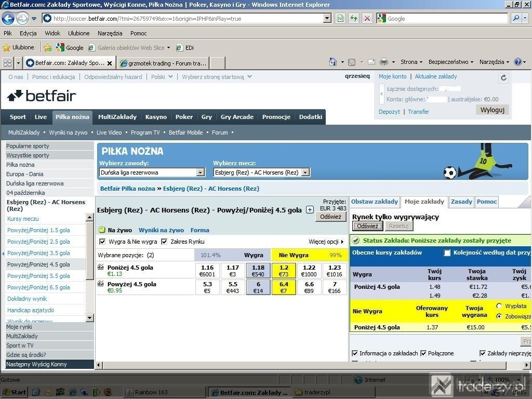Open Quick Tabs grid view

click(x=7, y=63)
